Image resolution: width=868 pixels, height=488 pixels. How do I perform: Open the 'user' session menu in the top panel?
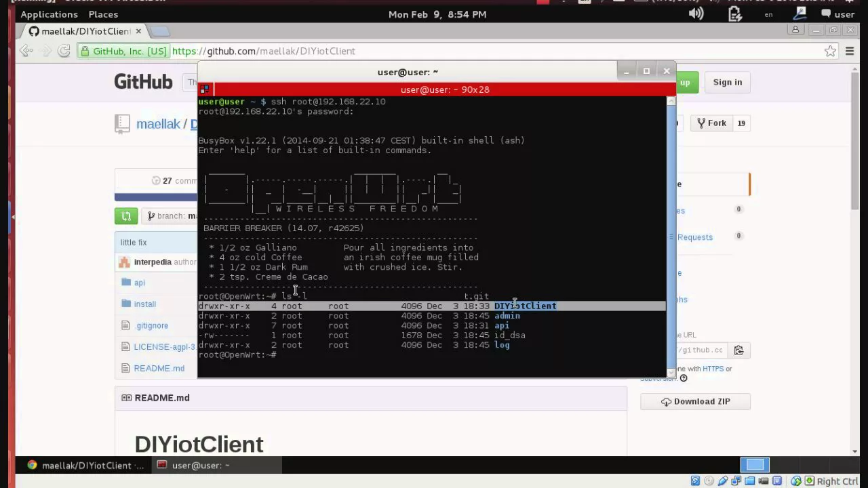click(838, 14)
